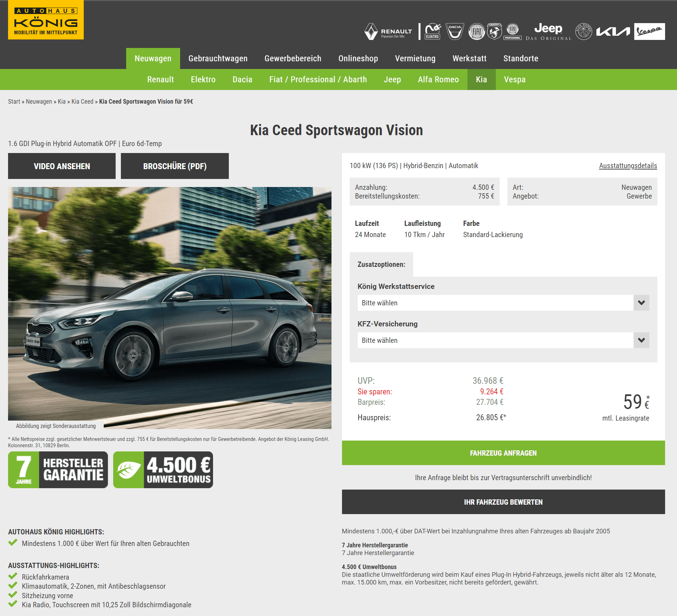Select Renault in the green submenu

click(160, 79)
